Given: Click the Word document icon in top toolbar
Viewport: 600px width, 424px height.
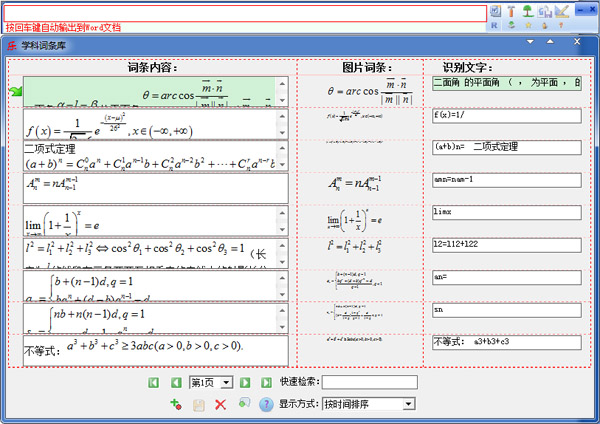Looking at the screenshot, I should 495,11.
